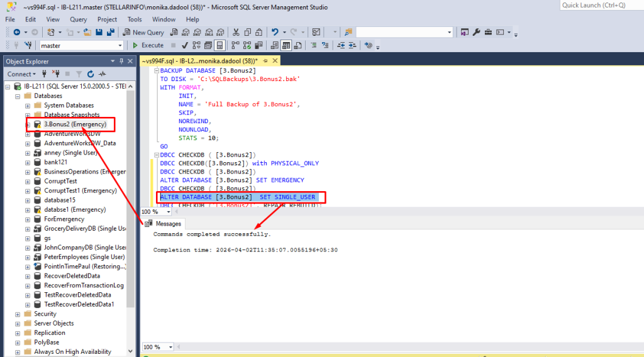Viewport: 644px width, 357px height.
Task: Expand the CorruptTest database node
Action: pos(28,182)
